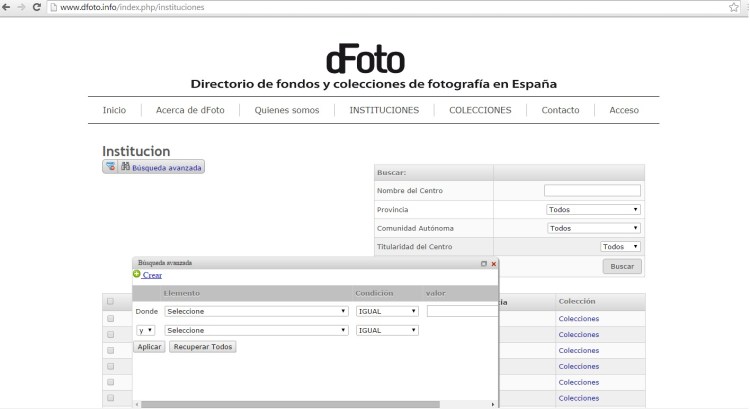
Task: Click the Aplicar button
Action: point(149,347)
